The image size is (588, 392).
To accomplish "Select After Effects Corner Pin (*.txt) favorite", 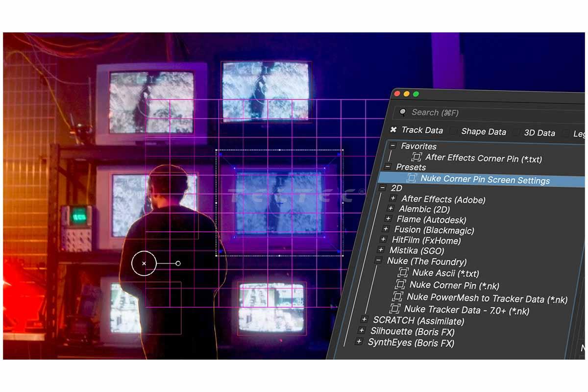I will (x=483, y=158).
